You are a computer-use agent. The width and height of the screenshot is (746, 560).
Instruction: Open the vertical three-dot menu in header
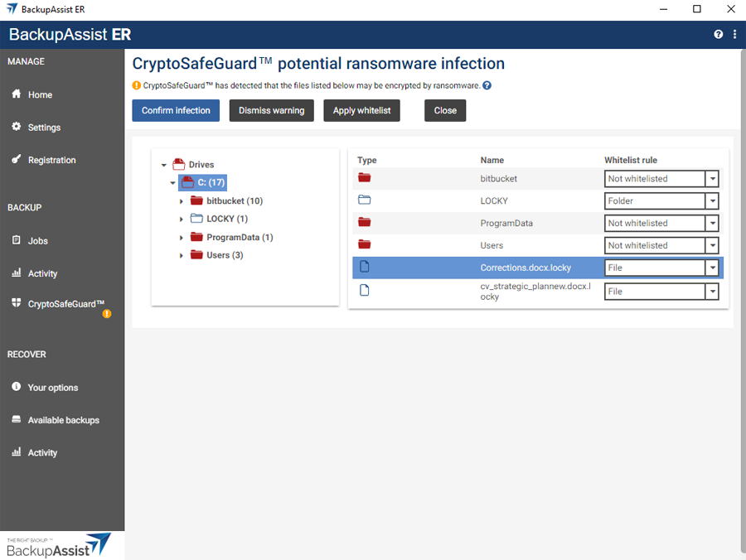click(734, 34)
